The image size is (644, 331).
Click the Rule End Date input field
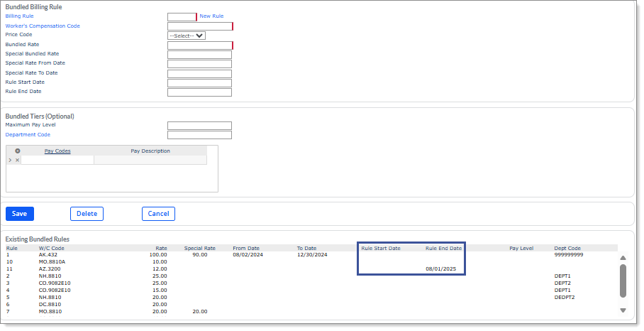(x=199, y=92)
